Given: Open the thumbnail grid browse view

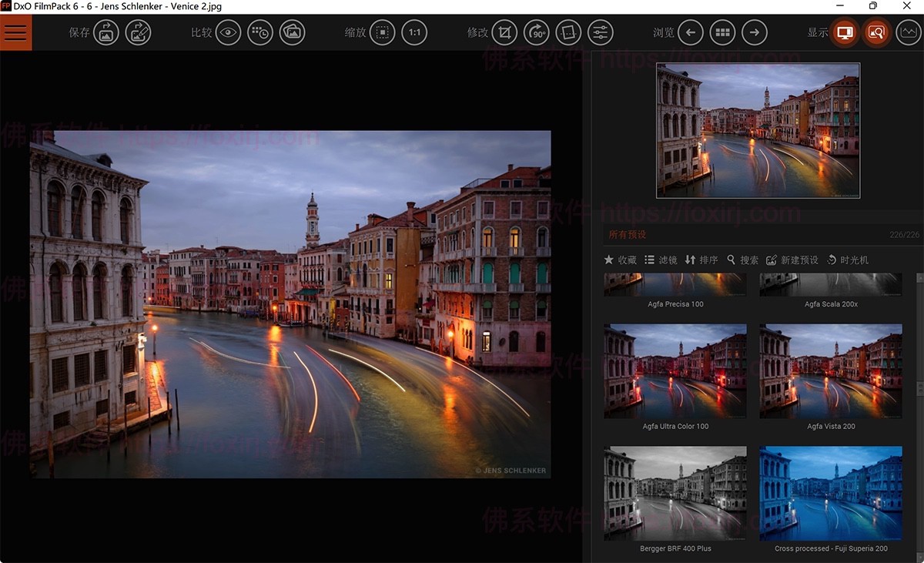Looking at the screenshot, I should tap(722, 32).
